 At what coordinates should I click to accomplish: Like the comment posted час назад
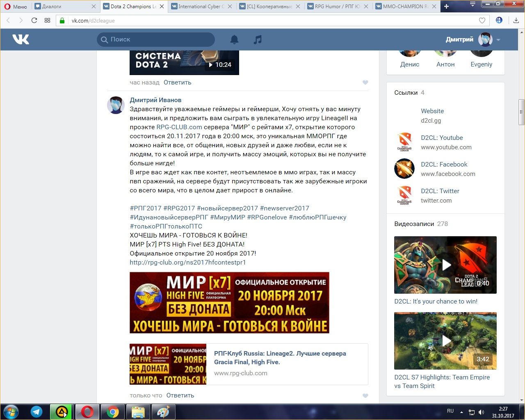pos(365,82)
